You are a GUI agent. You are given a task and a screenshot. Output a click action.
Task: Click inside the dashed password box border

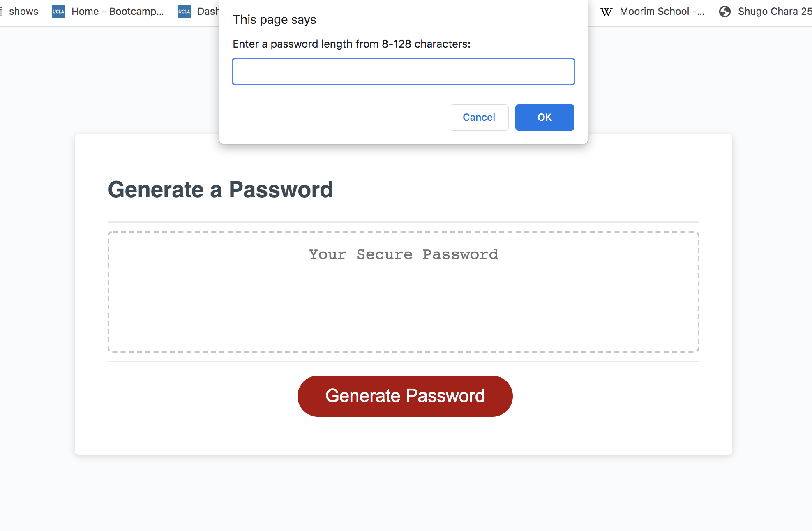pos(404,312)
